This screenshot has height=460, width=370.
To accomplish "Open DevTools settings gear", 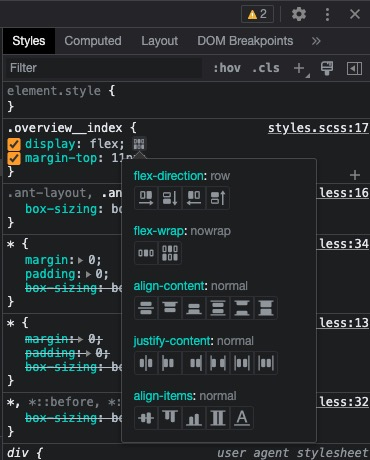I will pos(299,14).
